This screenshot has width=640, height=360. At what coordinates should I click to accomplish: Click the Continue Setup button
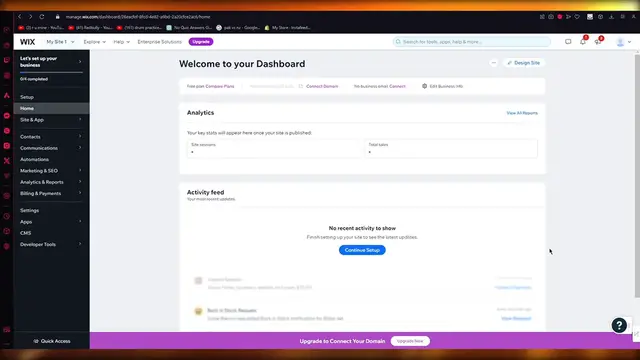coord(362,250)
